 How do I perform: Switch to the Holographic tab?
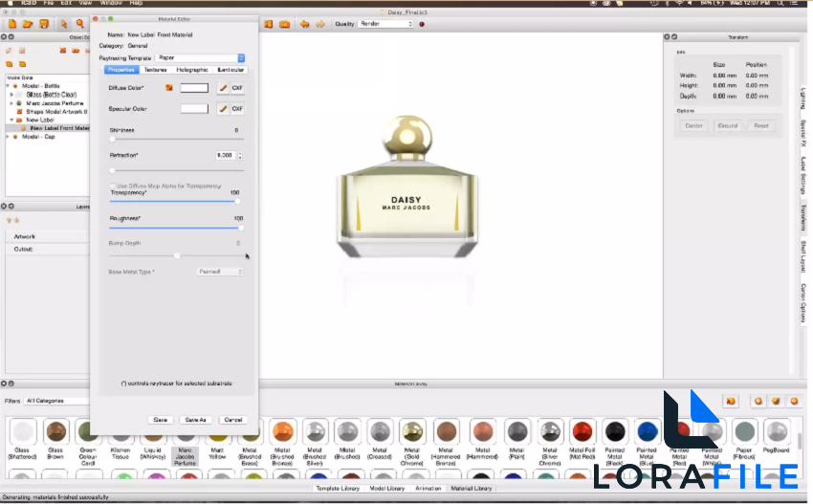click(192, 70)
